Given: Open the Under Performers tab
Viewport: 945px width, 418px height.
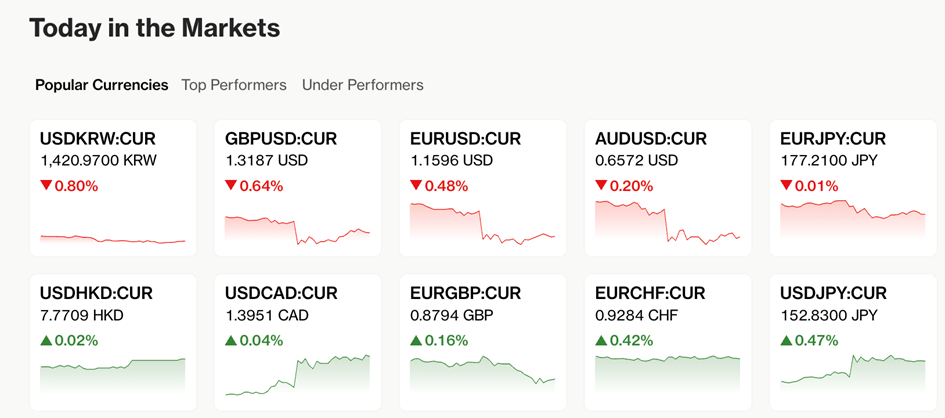Looking at the screenshot, I should pyautogui.click(x=362, y=85).
